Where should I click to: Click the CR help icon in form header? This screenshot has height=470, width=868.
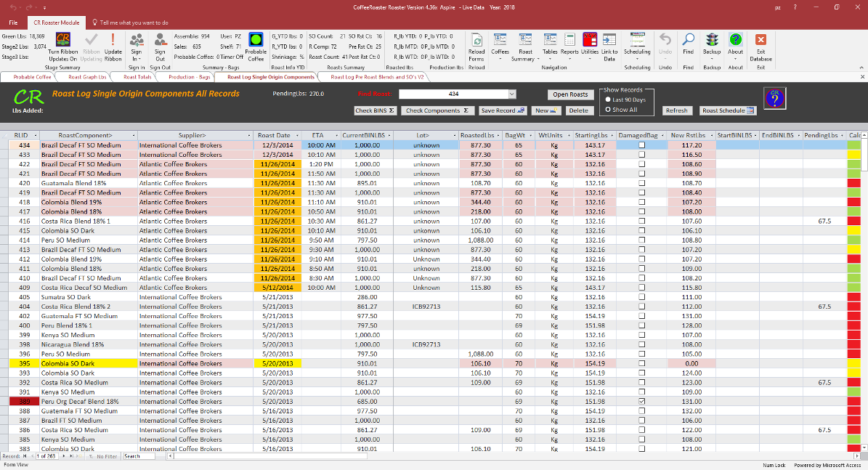[775, 99]
